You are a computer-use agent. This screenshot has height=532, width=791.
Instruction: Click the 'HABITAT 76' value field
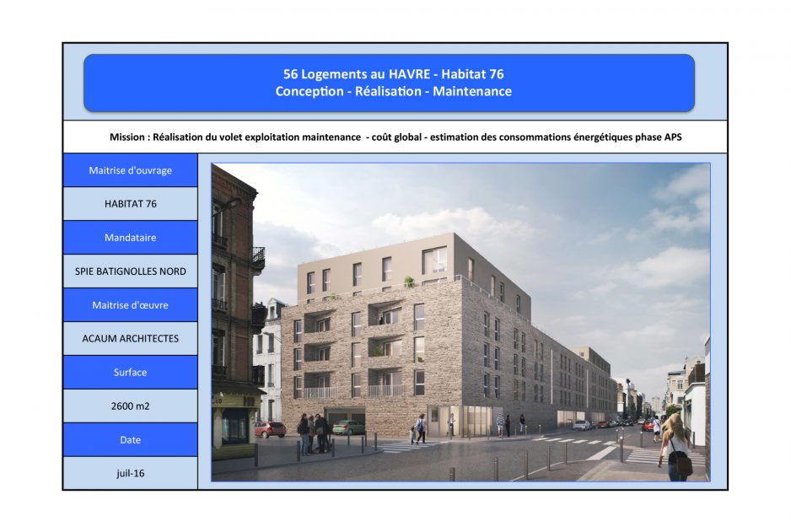coord(129,203)
